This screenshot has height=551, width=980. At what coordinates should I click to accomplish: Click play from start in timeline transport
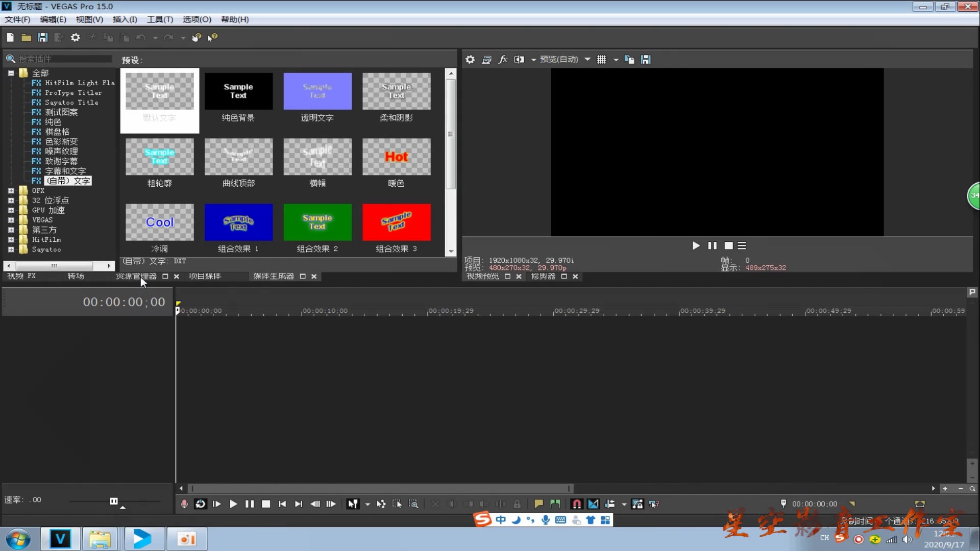coord(217,504)
